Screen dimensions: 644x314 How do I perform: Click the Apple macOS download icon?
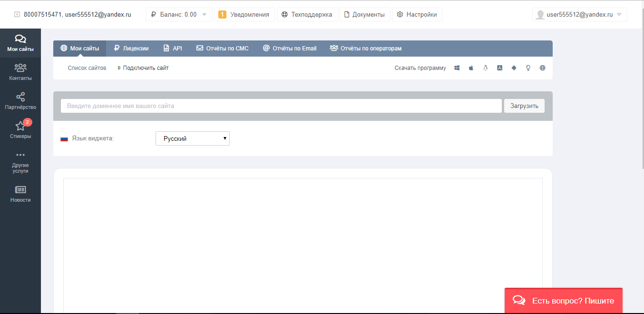(x=471, y=68)
